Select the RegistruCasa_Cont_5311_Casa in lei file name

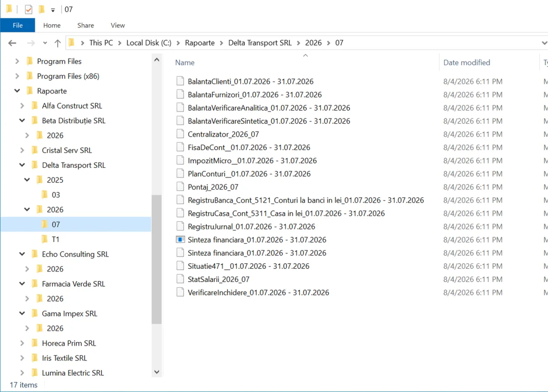point(286,213)
